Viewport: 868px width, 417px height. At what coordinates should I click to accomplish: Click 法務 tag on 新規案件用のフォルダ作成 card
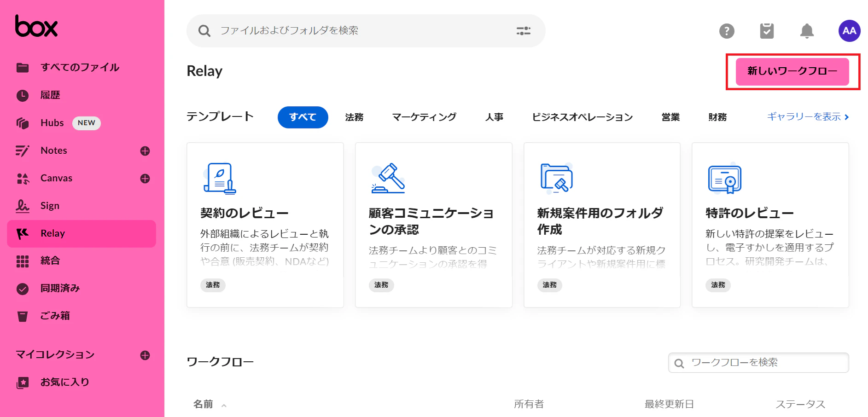pos(549,285)
